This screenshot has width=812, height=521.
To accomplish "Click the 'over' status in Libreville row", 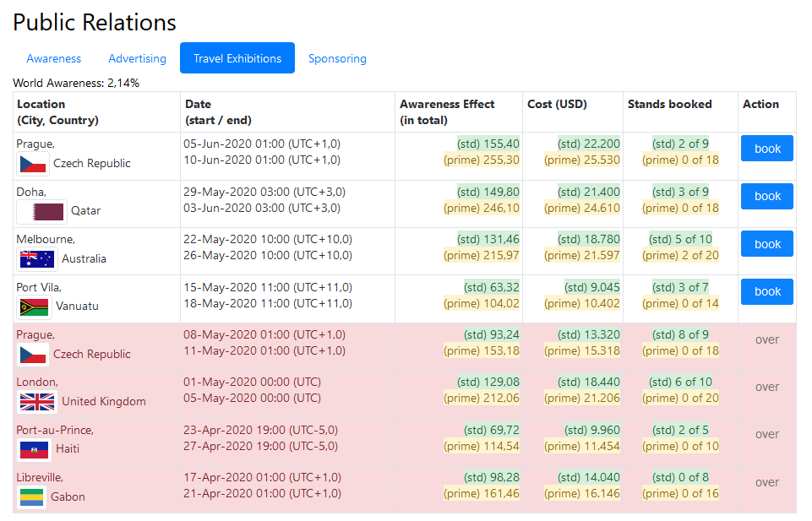I will pyautogui.click(x=767, y=482).
